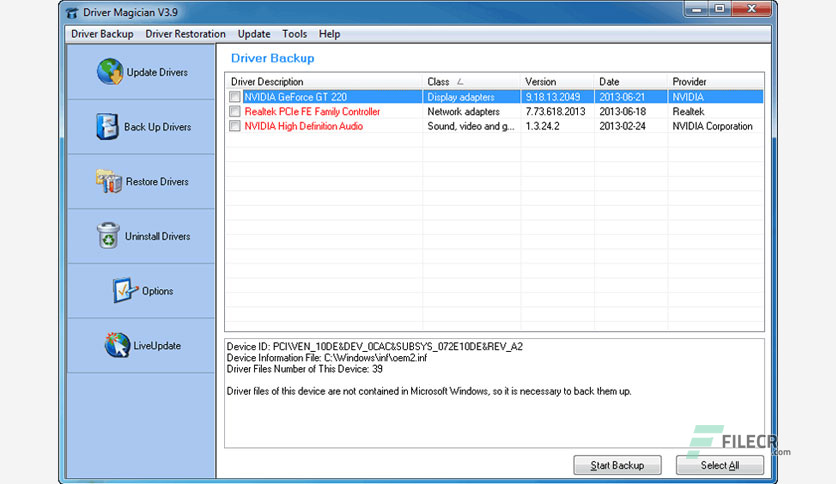
Task: Click the LiveUpdate globe icon
Action: tap(117, 345)
